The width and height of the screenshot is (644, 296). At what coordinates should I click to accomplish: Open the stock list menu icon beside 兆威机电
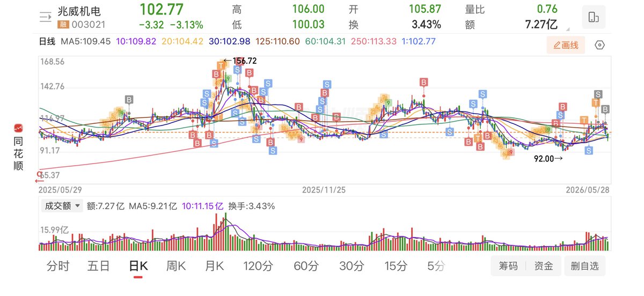46,16
